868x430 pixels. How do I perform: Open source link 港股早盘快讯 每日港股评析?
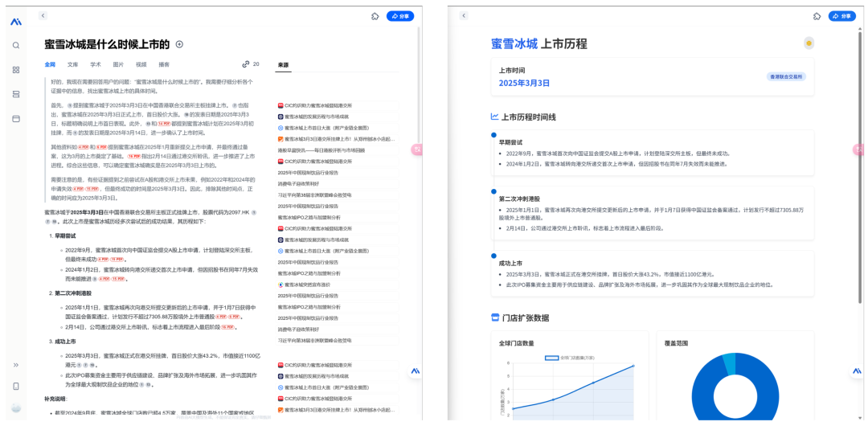tap(337, 150)
